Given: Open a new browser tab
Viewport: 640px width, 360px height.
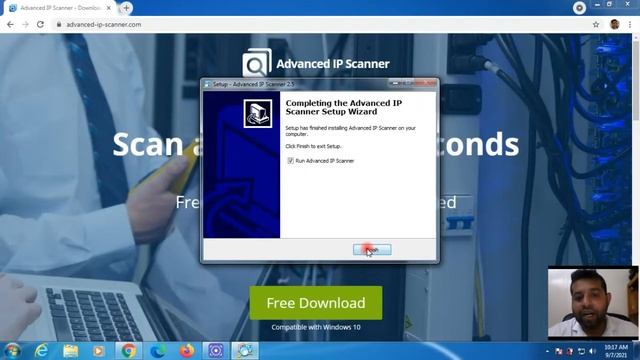Looking at the screenshot, I should [x=126, y=8].
